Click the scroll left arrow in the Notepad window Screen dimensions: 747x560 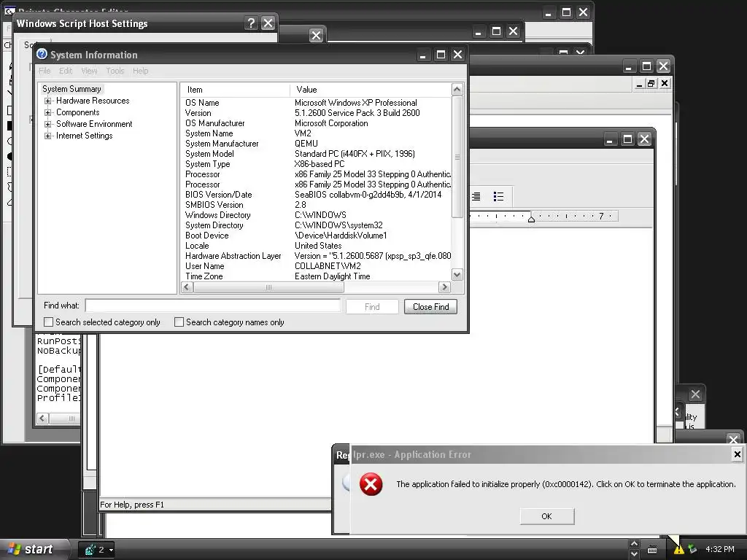pos(42,418)
